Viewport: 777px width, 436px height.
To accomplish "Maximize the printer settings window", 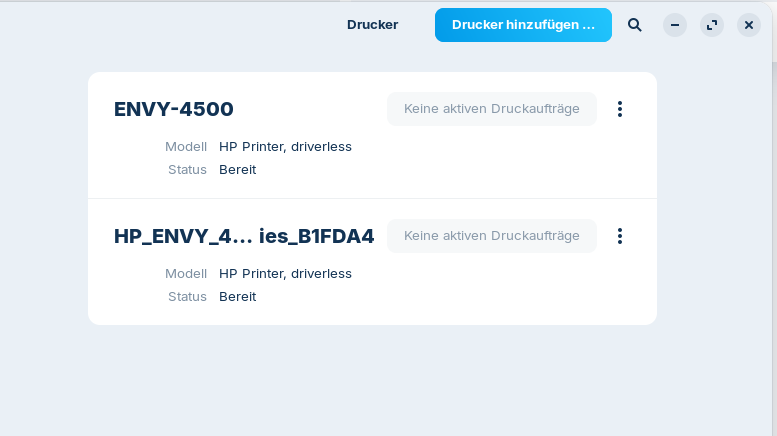I will 712,25.
